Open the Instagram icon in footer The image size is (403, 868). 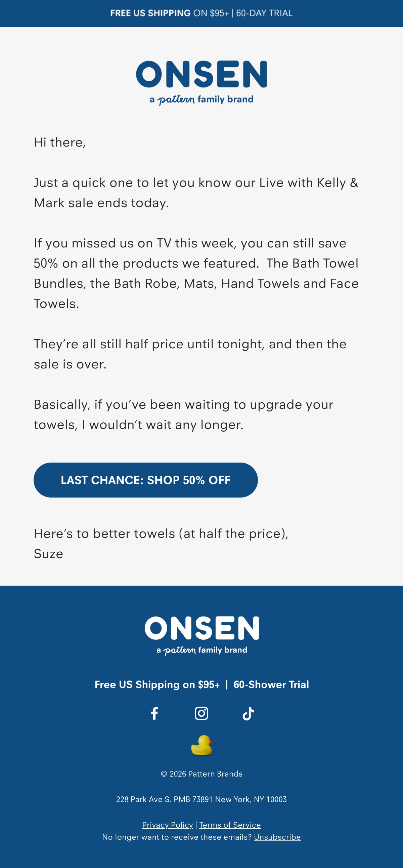[x=201, y=713]
